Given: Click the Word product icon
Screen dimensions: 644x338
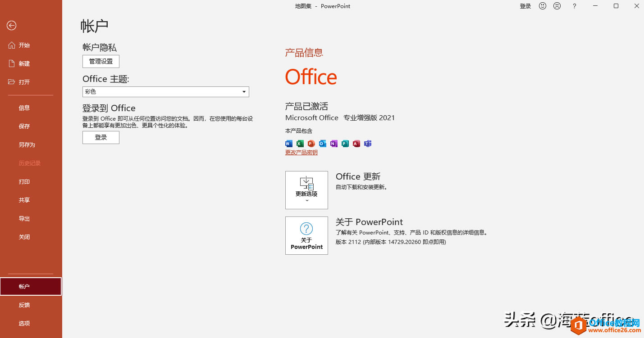Looking at the screenshot, I should tap(289, 144).
